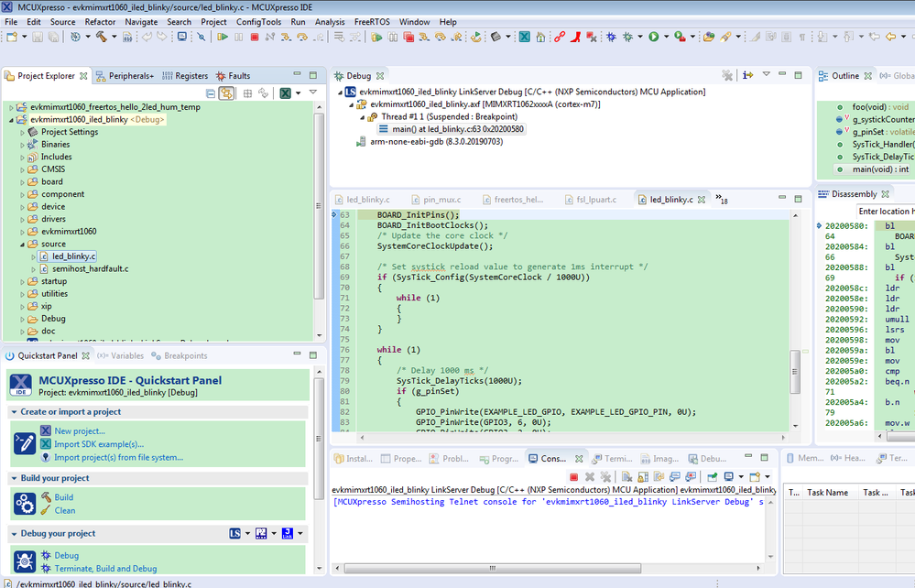The width and height of the screenshot is (915, 588).
Task: Click the Build hammer icon in toolbar
Action: 101,37
